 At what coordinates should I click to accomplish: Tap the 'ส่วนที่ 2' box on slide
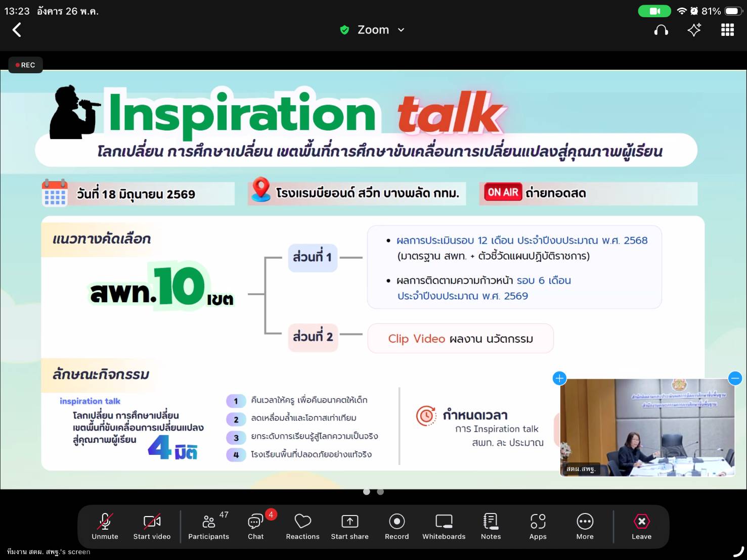pyautogui.click(x=313, y=337)
